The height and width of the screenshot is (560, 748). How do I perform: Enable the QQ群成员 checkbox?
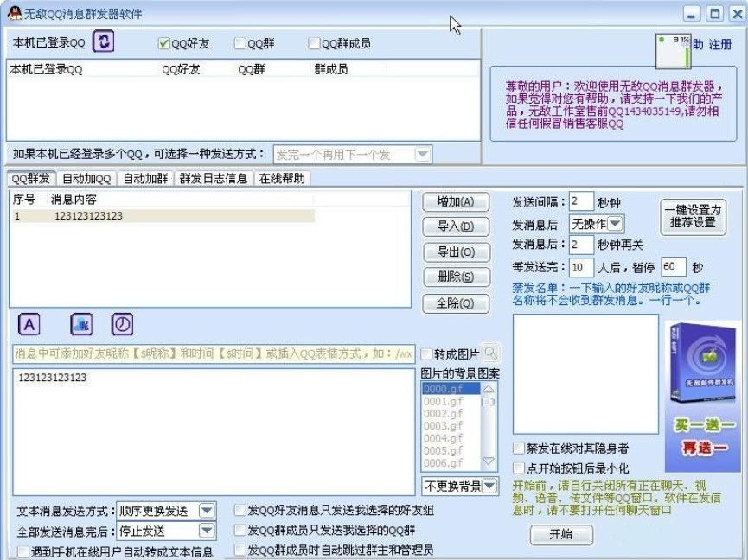[314, 43]
